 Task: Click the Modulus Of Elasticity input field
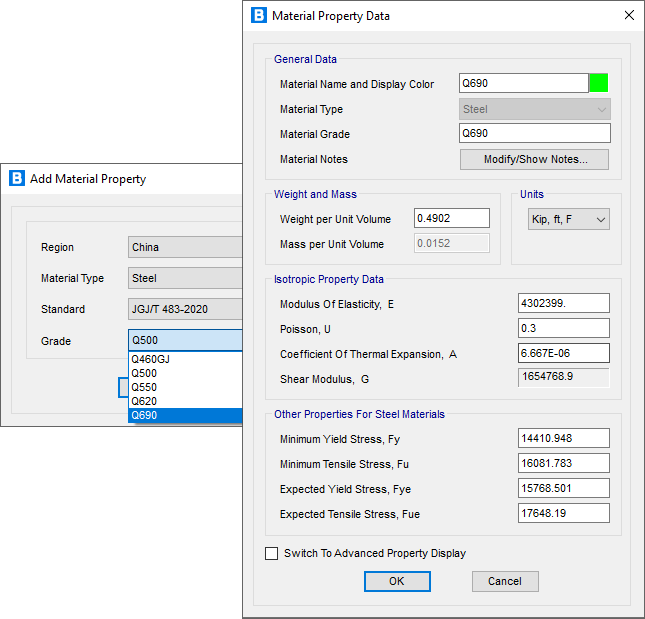click(x=564, y=303)
